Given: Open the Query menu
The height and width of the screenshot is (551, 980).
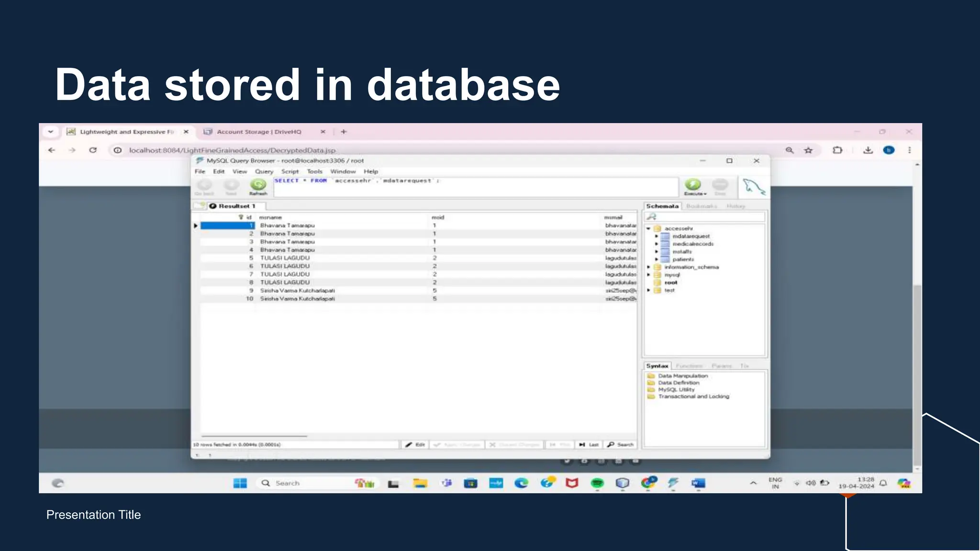Looking at the screenshot, I should [x=264, y=171].
